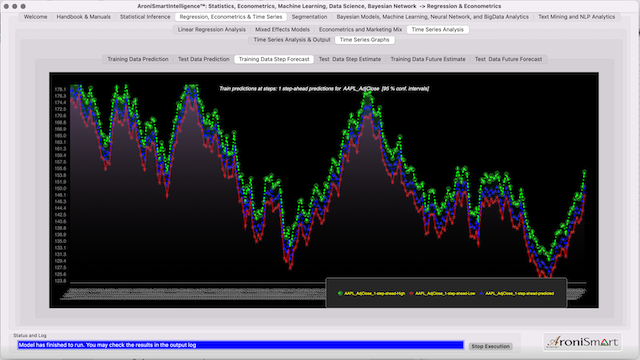Select Test Data Future Forecast tab

[x=508, y=59]
